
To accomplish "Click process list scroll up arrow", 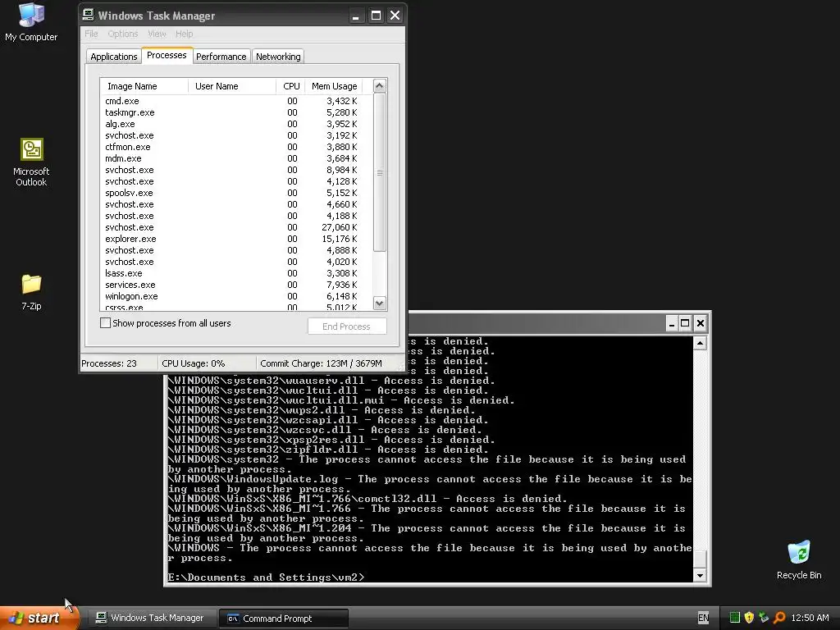I will tap(379, 85).
